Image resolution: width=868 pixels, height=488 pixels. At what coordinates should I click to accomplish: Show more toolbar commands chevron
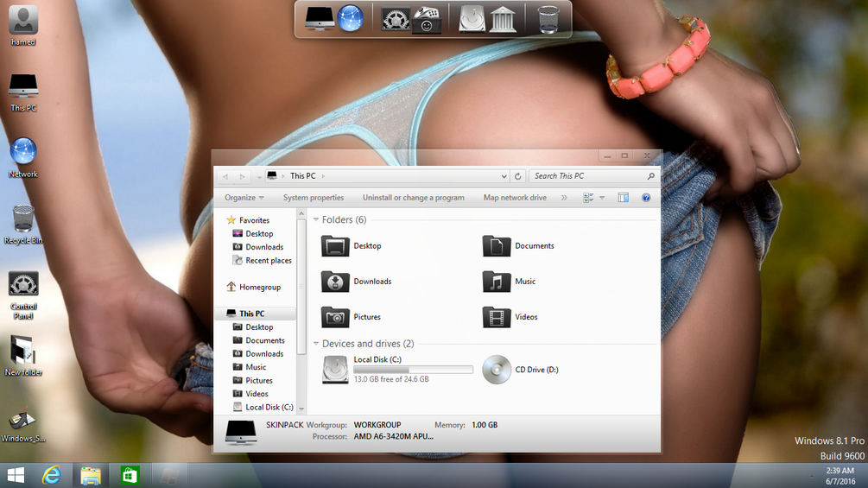click(x=563, y=198)
